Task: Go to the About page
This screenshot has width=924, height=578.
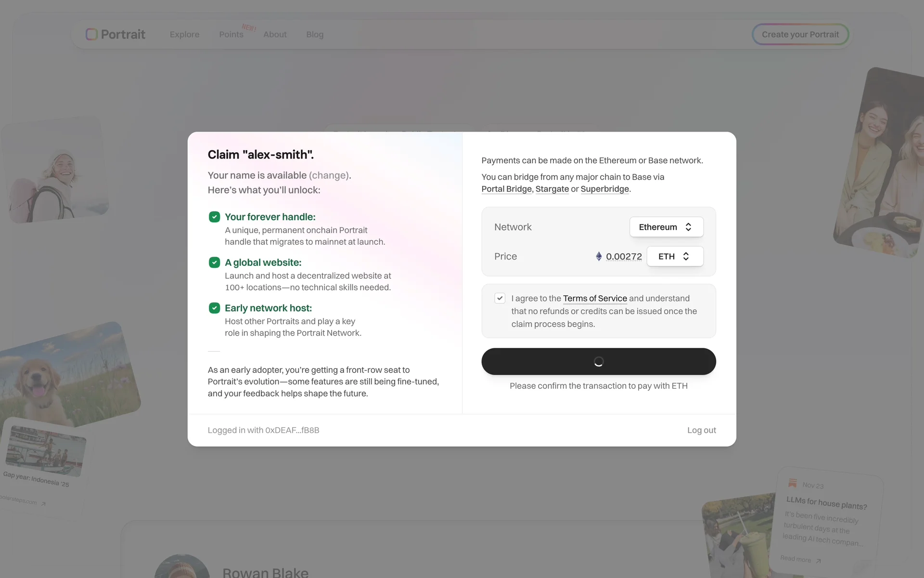Action: (x=275, y=35)
